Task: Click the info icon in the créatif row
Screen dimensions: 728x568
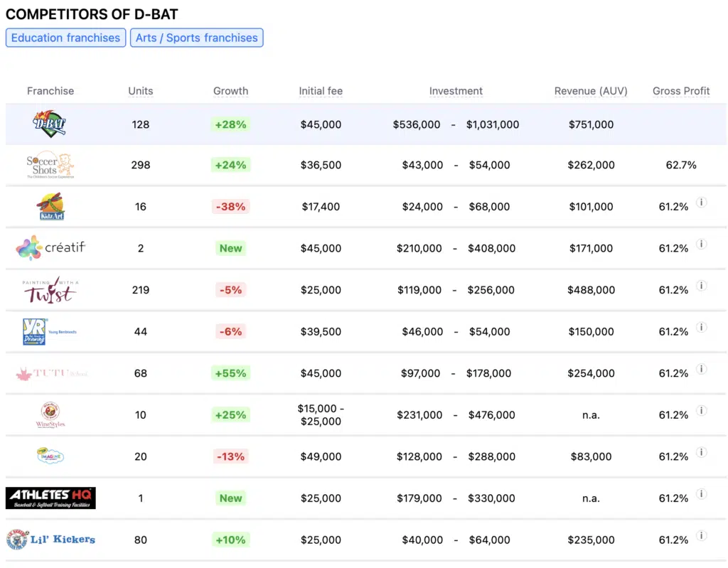Action: point(702,244)
